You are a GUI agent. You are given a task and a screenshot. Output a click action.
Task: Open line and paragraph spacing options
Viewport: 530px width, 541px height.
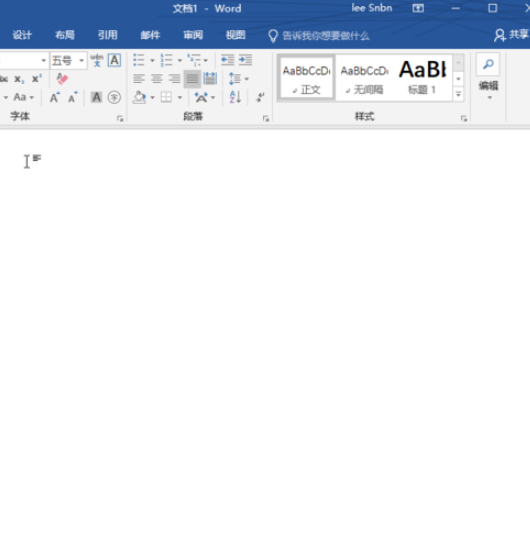click(238, 79)
